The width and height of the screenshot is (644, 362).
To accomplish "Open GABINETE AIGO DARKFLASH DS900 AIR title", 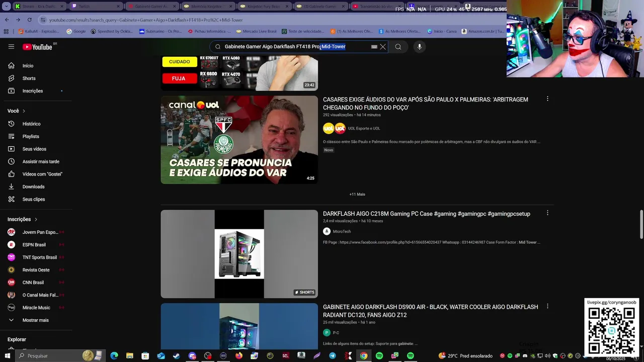I will click(x=431, y=311).
